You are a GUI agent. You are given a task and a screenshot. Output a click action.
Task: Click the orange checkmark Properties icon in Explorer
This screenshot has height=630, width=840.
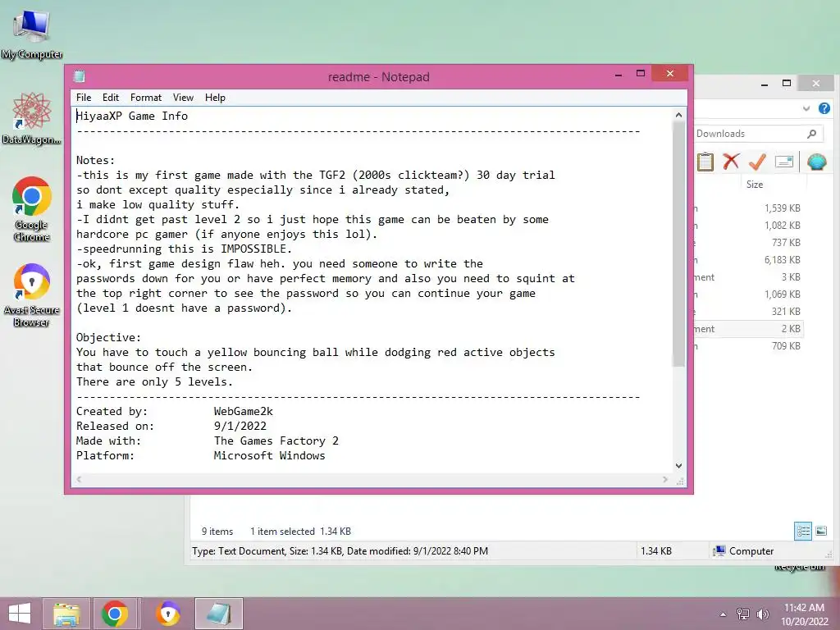click(x=757, y=162)
